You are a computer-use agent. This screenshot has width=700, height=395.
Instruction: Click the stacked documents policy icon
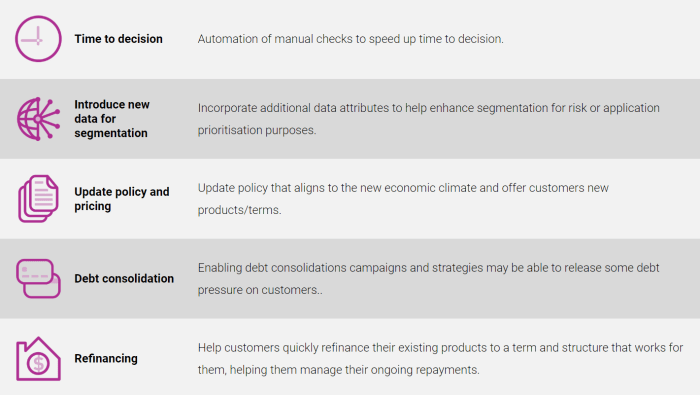click(x=38, y=199)
